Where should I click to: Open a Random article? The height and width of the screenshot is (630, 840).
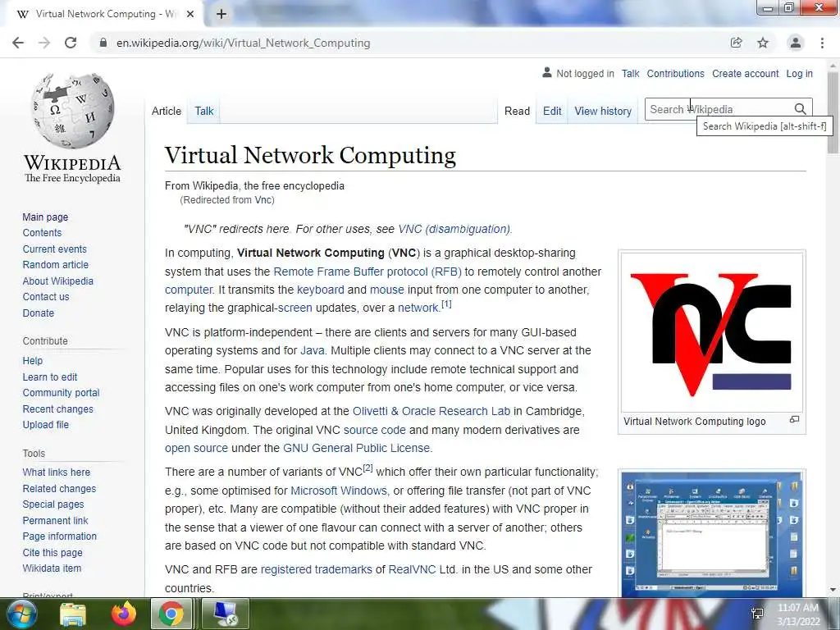[x=55, y=265]
